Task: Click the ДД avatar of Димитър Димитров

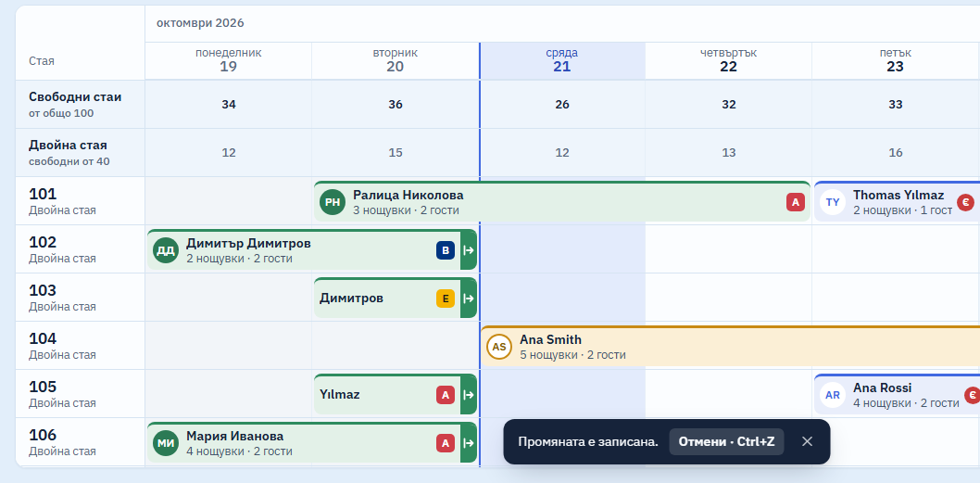Action: pyautogui.click(x=166, y=250)
